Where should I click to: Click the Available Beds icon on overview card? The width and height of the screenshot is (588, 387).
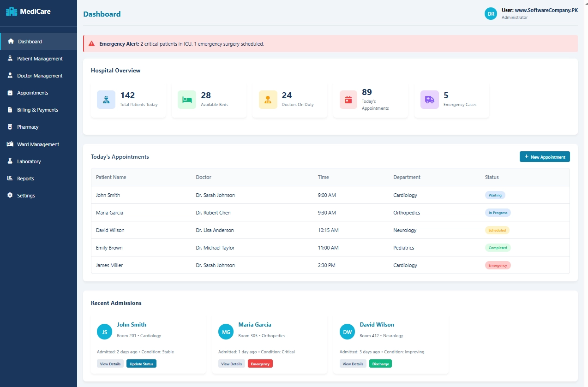point(186,100)
